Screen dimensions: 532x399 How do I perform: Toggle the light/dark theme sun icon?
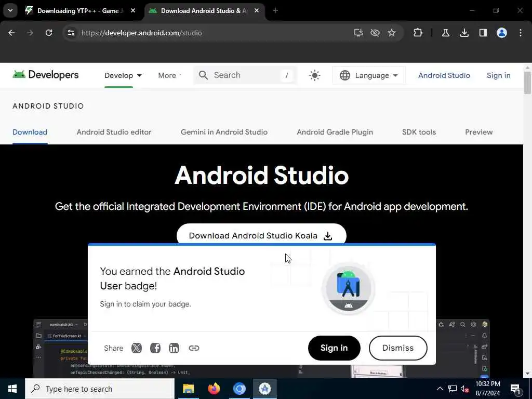tap(314, 75)
